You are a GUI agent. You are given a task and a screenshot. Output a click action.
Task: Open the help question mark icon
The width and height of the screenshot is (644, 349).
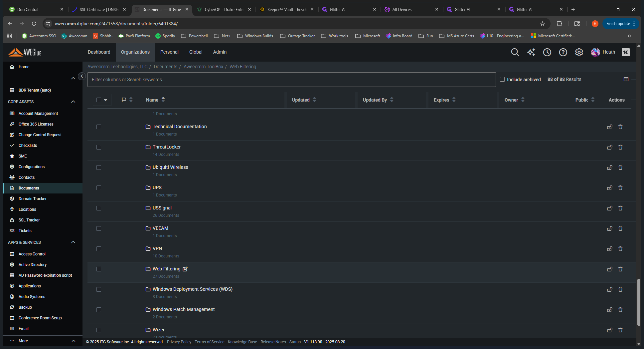click(x=563, y=52)
